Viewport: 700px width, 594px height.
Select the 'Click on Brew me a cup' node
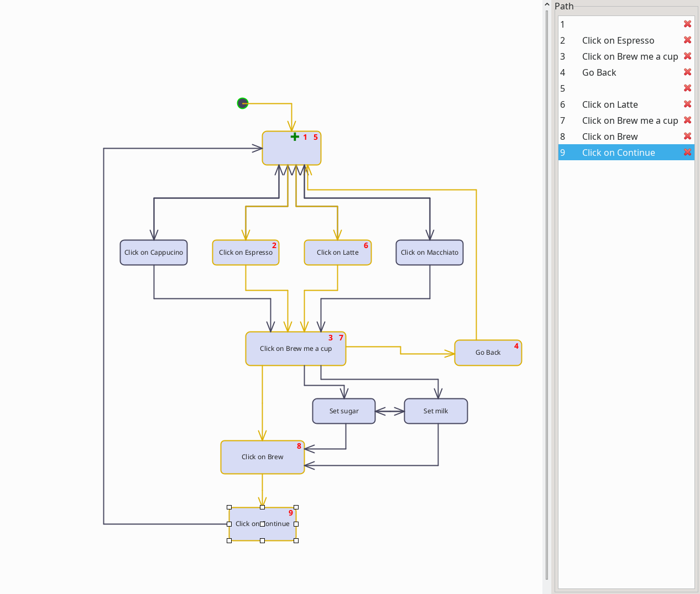coord(296,349)
